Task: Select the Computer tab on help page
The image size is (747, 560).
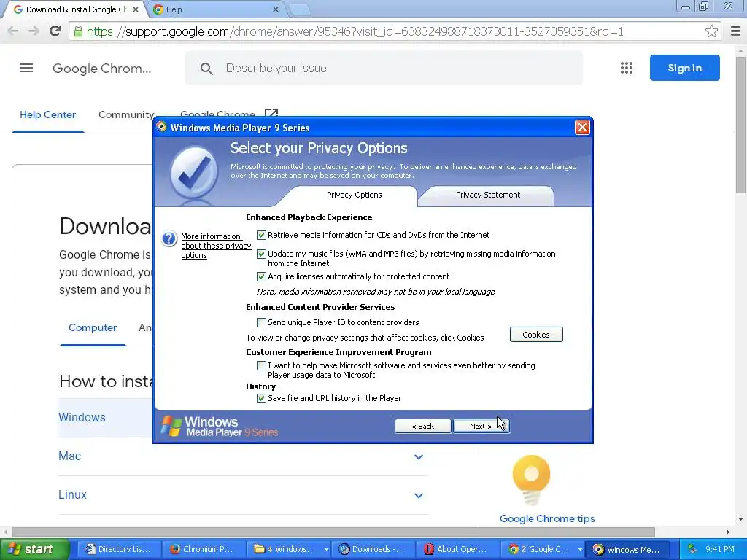Action: (x=93, y=327)
